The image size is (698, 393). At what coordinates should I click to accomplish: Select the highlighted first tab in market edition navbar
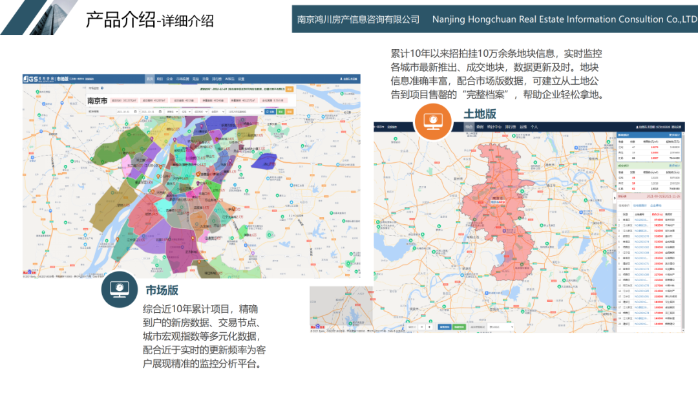(150, 79)
